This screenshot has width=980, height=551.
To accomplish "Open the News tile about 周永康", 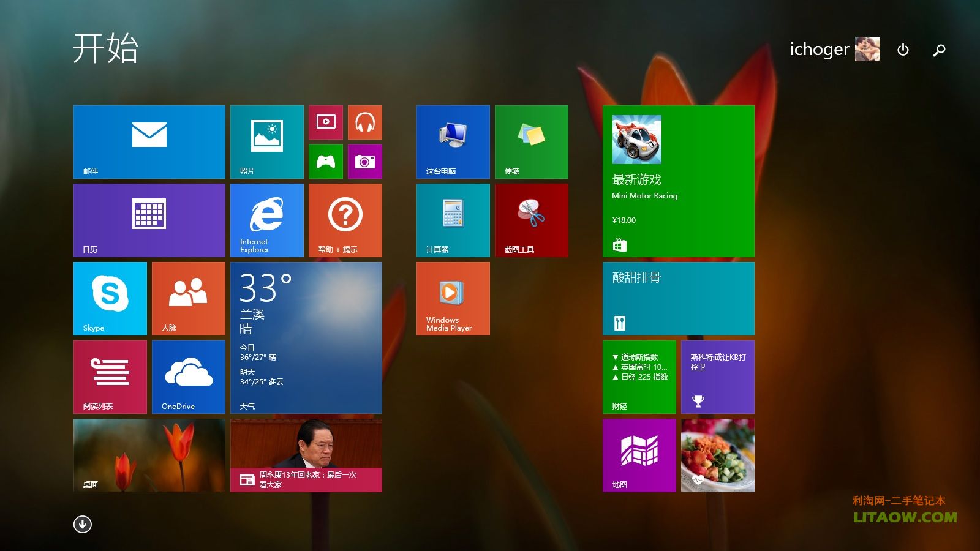I will pyautogui.click(x=306, y=455).
